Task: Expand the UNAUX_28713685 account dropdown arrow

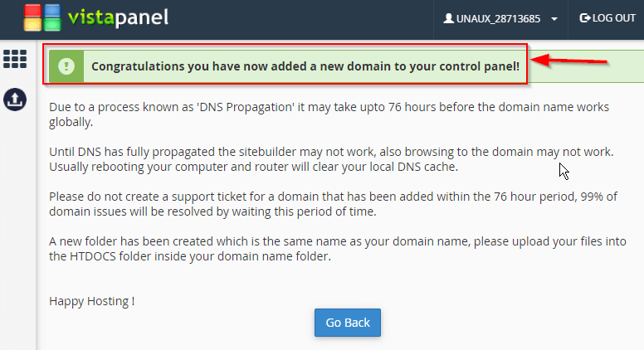Action: click(x=554, y=19)
